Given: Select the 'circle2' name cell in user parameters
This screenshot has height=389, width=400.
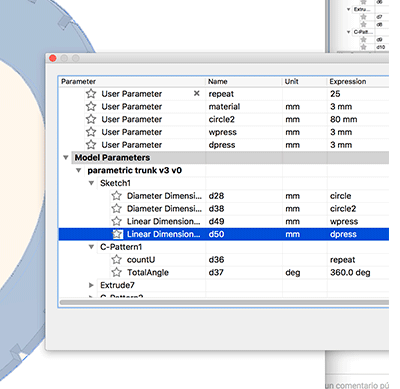Looking at the screenshot, I should coord(222,119).
